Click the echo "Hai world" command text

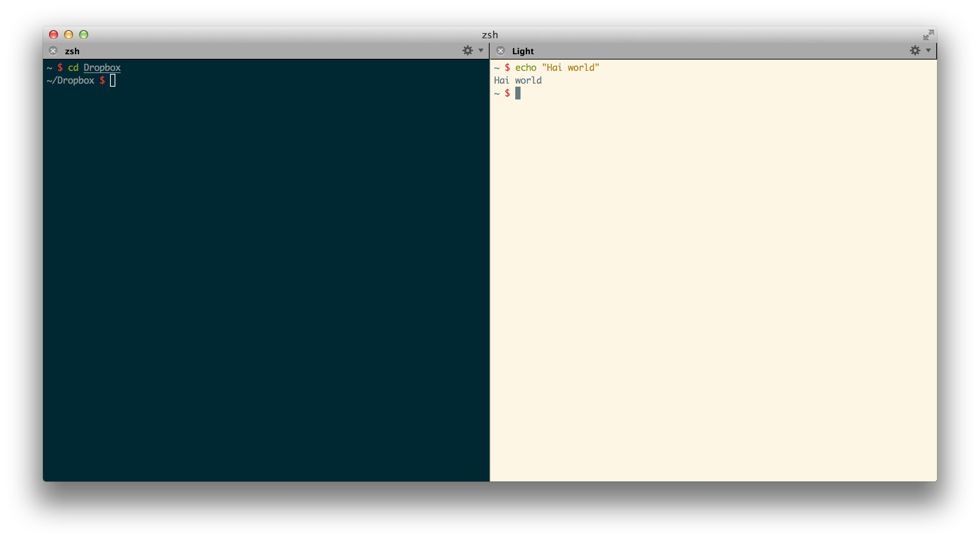coord(557,68)
